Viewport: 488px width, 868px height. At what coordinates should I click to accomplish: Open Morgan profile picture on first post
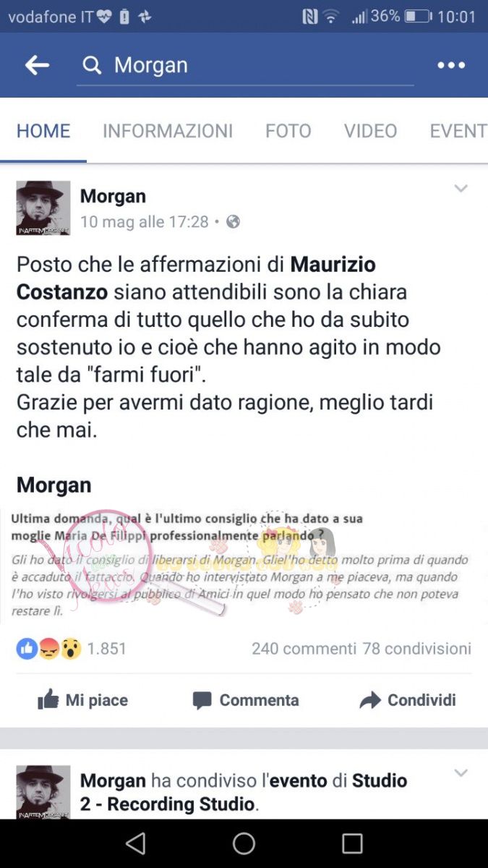(43, 208)
